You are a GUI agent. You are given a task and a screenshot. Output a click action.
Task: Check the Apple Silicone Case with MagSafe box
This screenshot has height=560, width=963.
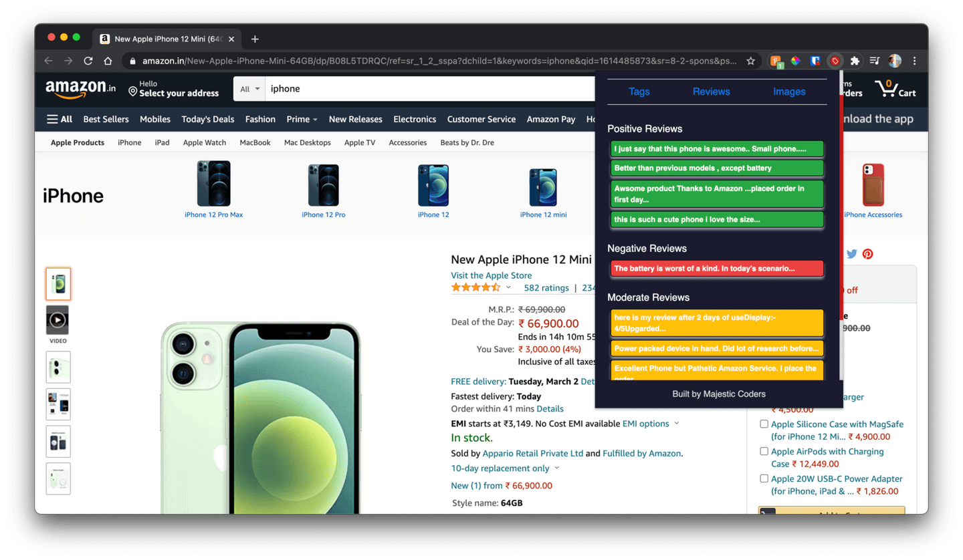click(x=764, y=424)
